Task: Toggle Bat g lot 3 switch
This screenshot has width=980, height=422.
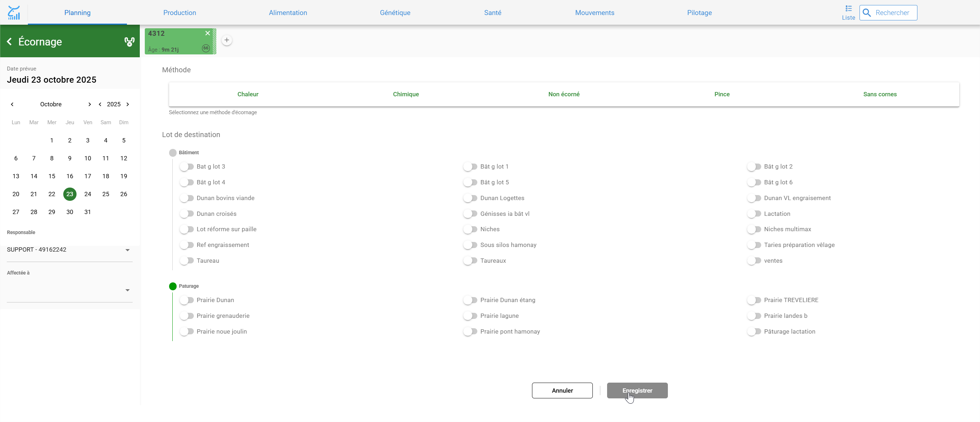Action: point(187,167)
